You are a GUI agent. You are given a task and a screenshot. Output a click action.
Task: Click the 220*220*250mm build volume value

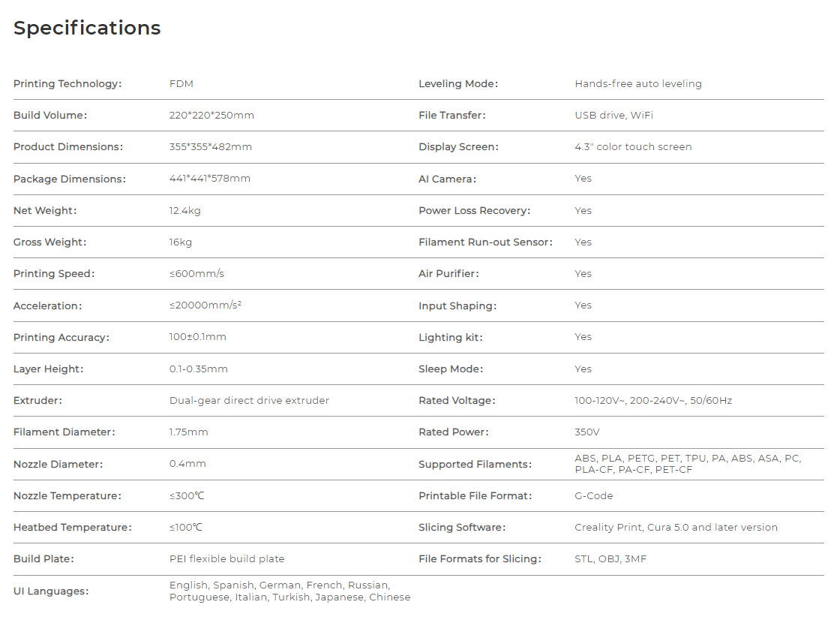tap(211, 116)
